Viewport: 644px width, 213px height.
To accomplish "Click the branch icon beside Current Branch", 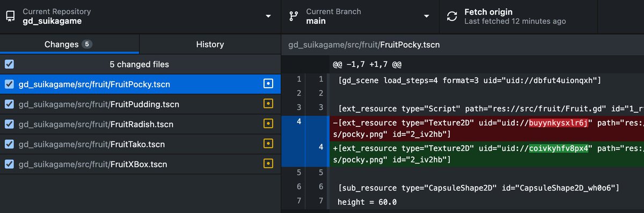I will [294, 16].
